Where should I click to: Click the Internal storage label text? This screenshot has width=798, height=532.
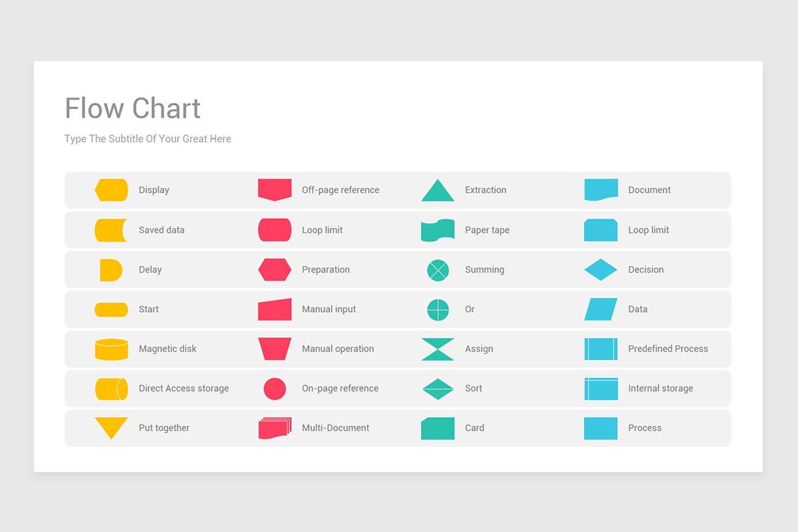tap(660, 388)
